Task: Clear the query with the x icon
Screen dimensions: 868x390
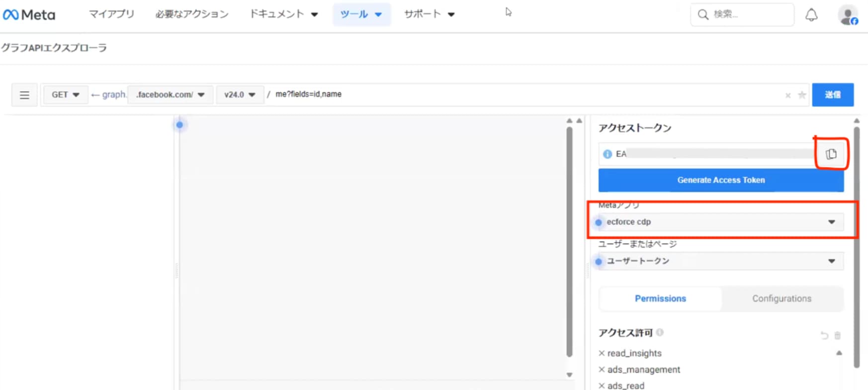Action: (x=788, y=96)
